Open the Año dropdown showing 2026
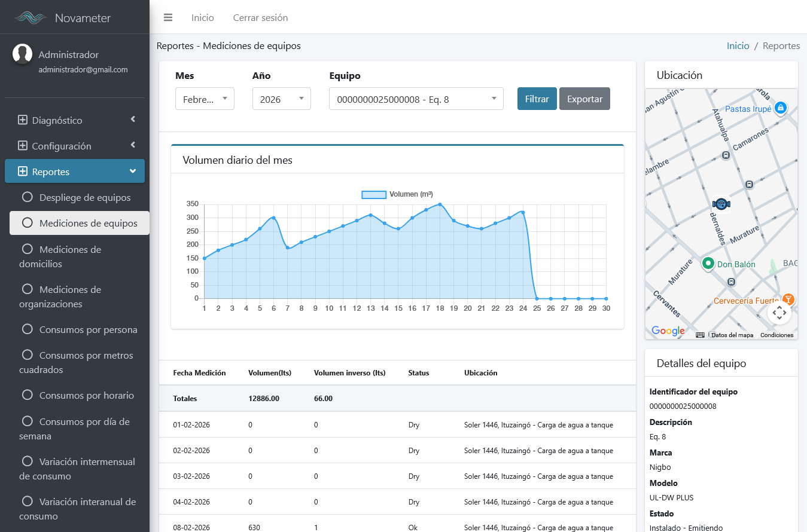This screenshot has width=807, height=532. point(281,99)
